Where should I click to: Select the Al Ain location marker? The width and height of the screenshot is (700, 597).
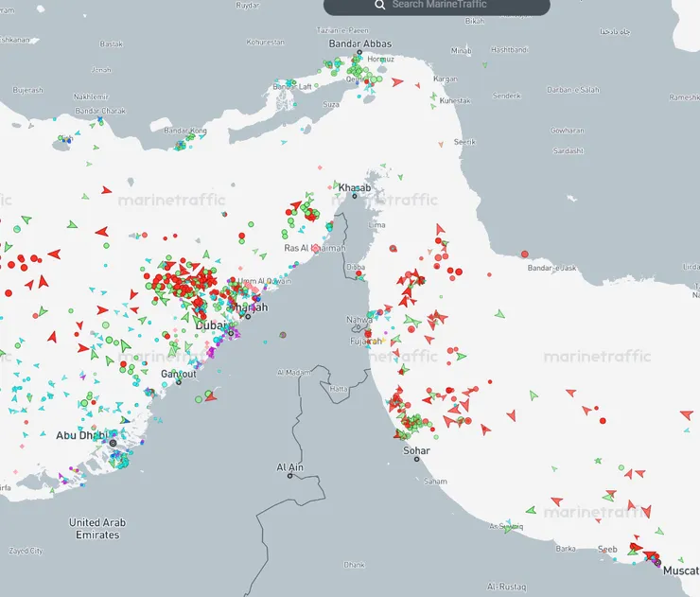289,476
